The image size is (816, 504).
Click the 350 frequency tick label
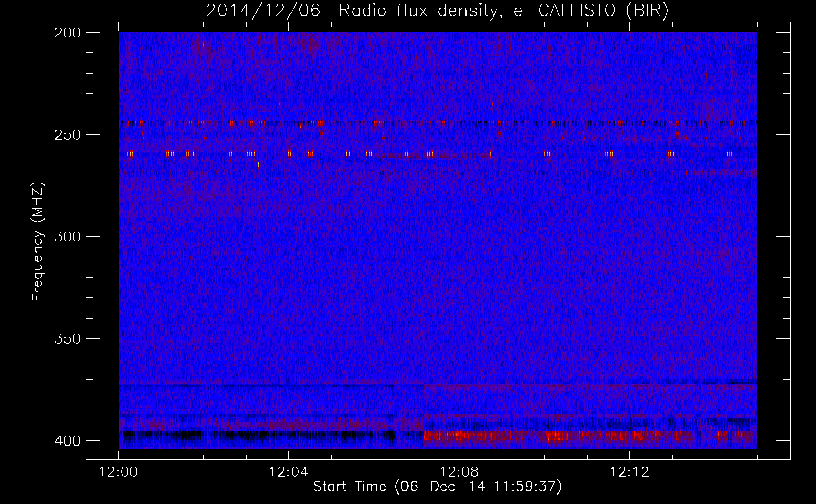(67, 339)
